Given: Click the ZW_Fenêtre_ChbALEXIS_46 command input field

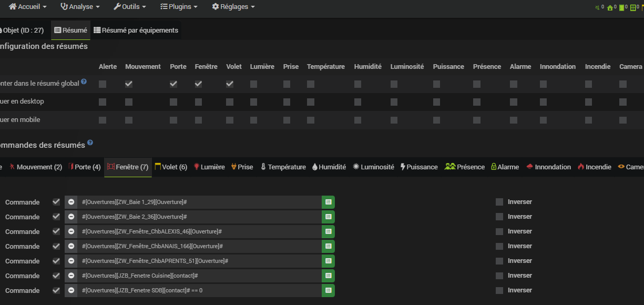Looking at the screenshot, I should [x=200, y=231].
